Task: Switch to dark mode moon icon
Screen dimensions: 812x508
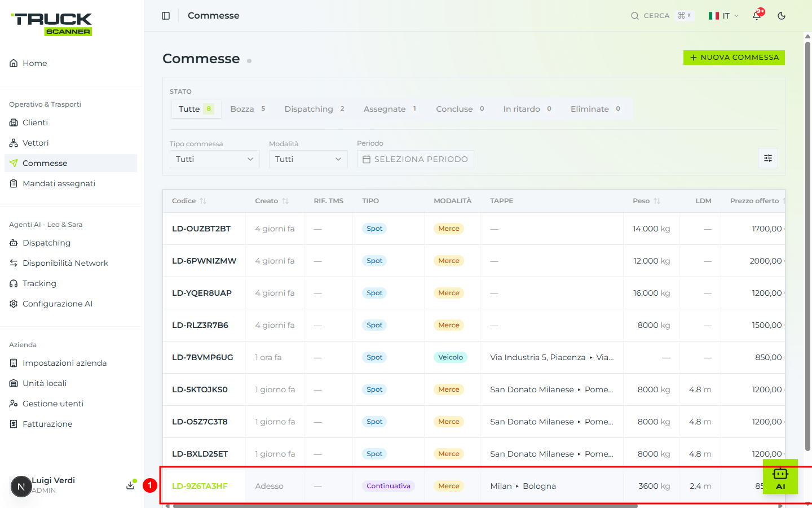Action: click(x=782, y=16)
